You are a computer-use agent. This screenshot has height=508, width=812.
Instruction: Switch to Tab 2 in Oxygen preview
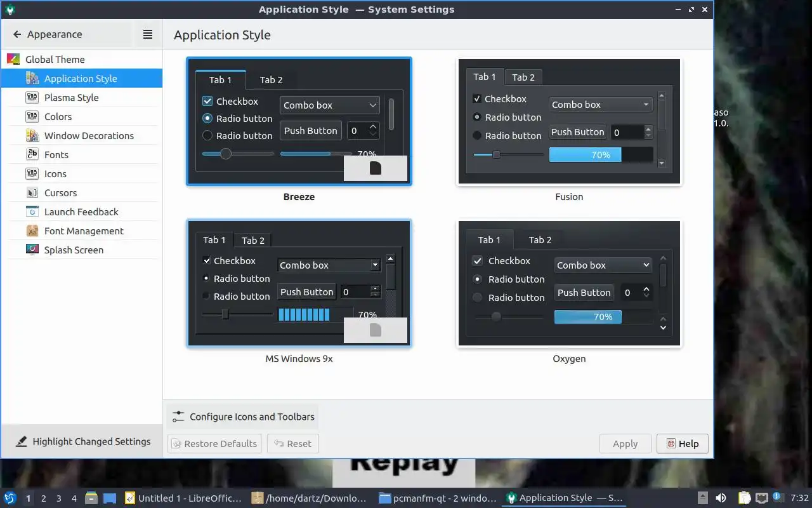click(x=540, y=240)
